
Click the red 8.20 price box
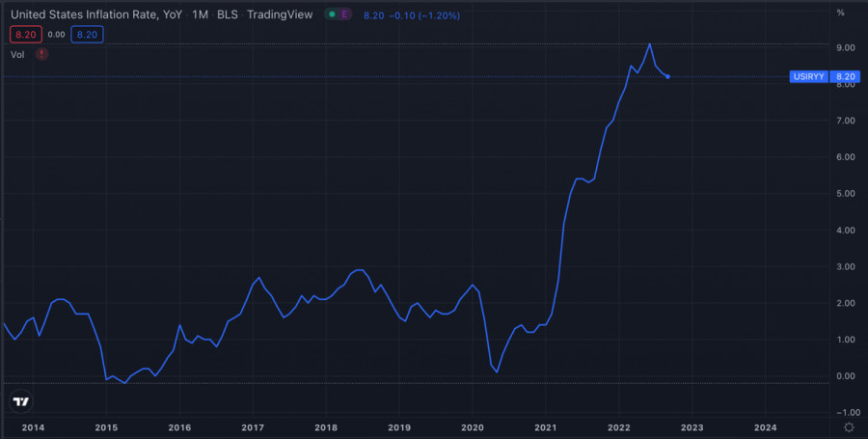click(24, 35)
